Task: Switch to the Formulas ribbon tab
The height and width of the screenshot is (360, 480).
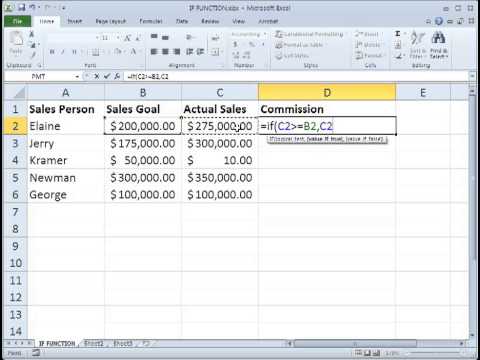Action: [x=151, y=21]
